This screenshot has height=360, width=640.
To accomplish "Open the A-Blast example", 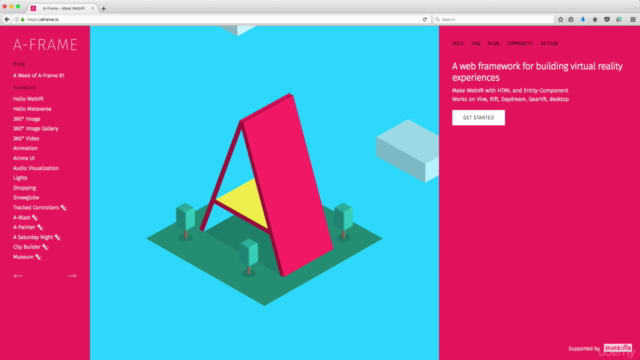I will (x=25, y=218).
